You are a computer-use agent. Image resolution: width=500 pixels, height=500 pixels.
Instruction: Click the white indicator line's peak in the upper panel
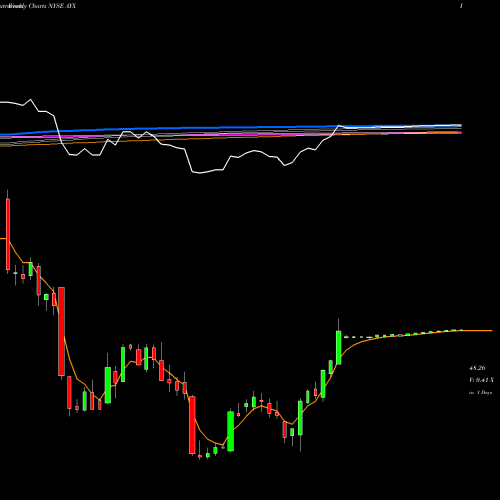tap(31, 99)
